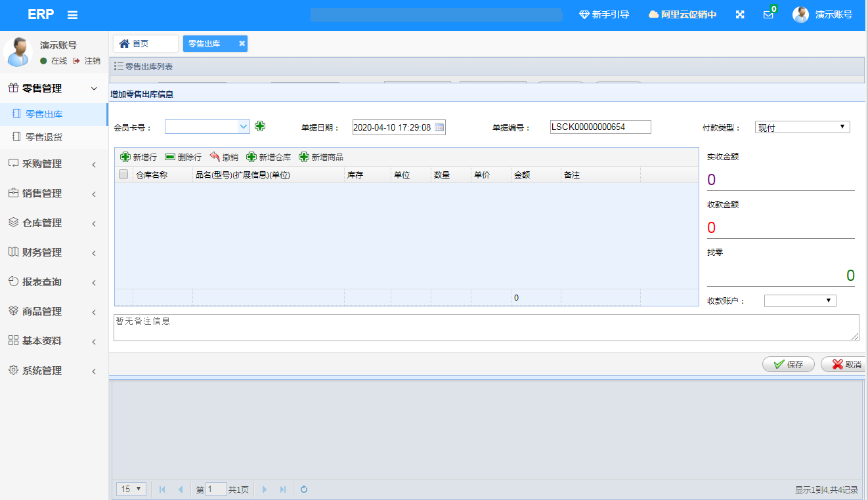Open the 收款账户 account dropdown
Image resolution: width=868 pixels, height=500 pixels.
800,301
